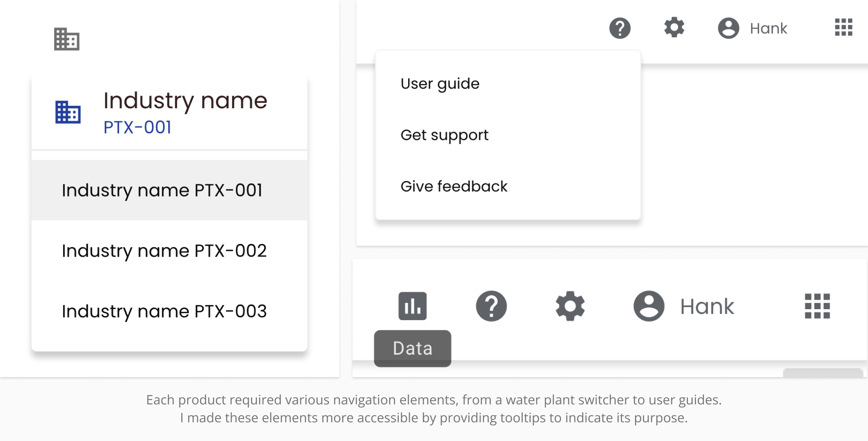Close the help menu via the upper help icon
Viewport: 868px width, 441px height.
tap(620, 28)
